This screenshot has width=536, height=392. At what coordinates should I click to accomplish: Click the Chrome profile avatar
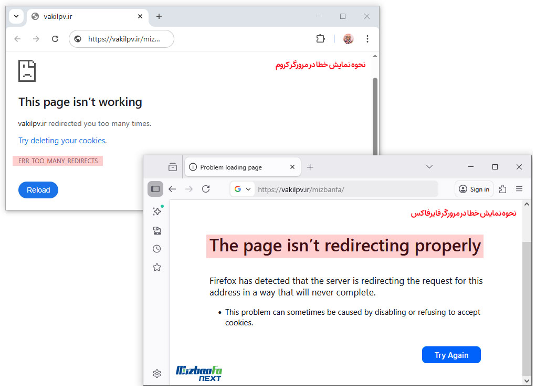coord(348,38)
